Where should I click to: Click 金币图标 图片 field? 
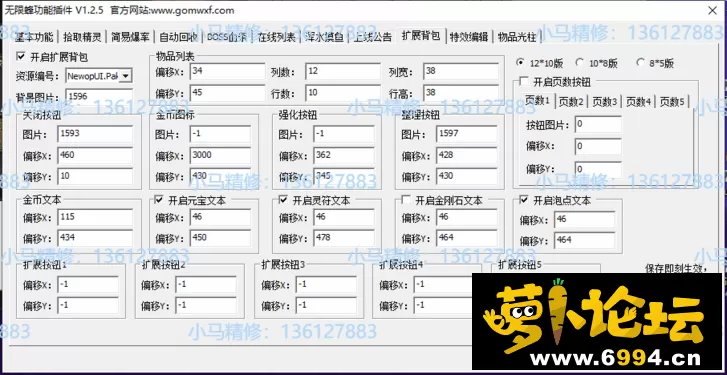coord(220,134)
